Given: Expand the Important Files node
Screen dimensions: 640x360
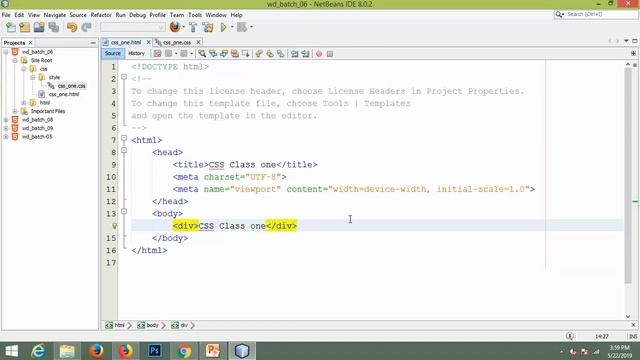Looking at the screenshot, I should click(x=15, y=111).
